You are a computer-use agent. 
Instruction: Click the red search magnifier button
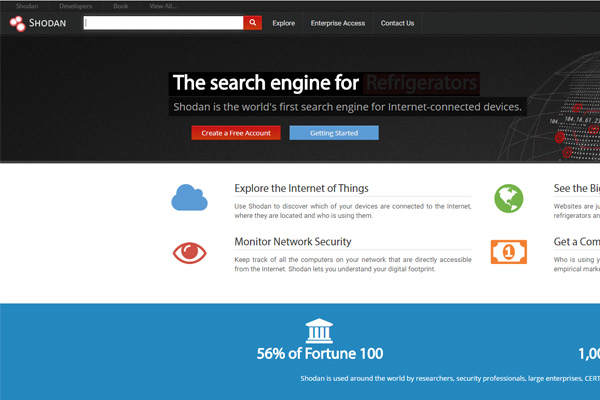tap(253, 23)
